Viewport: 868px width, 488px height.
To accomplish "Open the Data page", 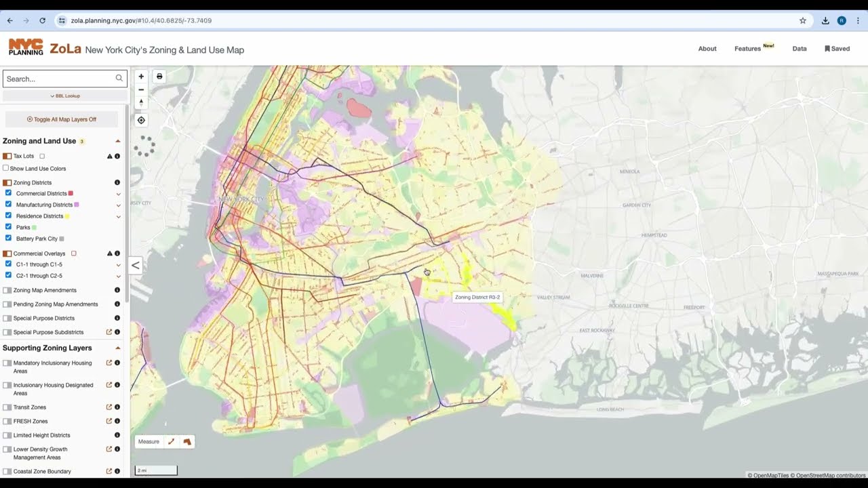I will [x=800, y=49].
